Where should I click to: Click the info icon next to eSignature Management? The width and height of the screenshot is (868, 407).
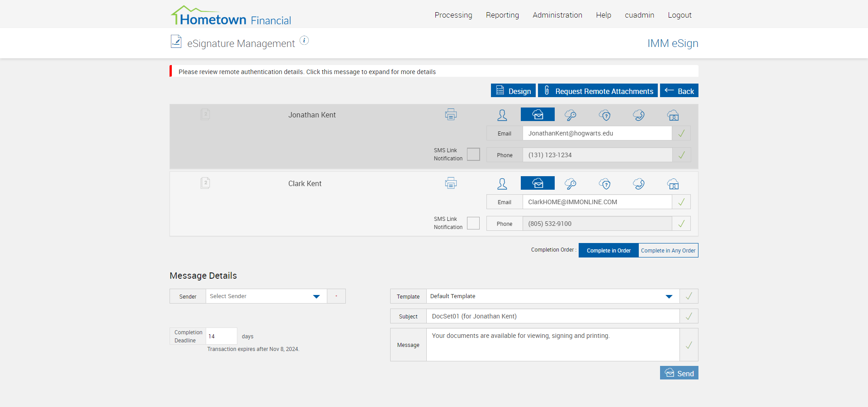304,41
